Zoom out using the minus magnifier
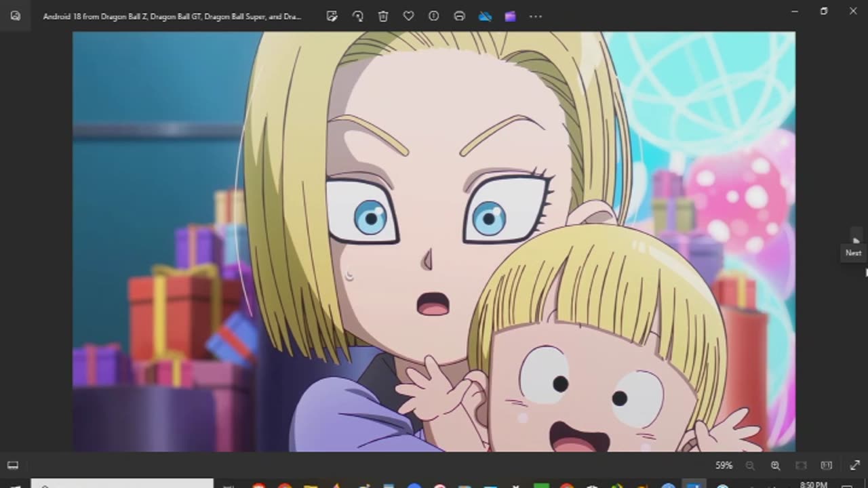The height and width of the screenshot is (488, 868). 750,466
